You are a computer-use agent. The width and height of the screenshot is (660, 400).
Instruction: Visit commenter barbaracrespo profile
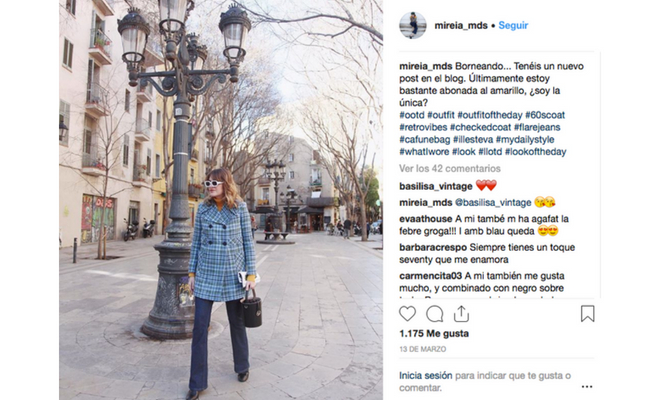pos(433,248)
